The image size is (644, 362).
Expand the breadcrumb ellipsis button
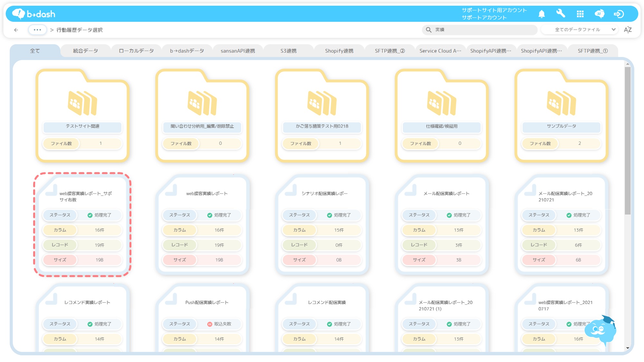[37, 30]
